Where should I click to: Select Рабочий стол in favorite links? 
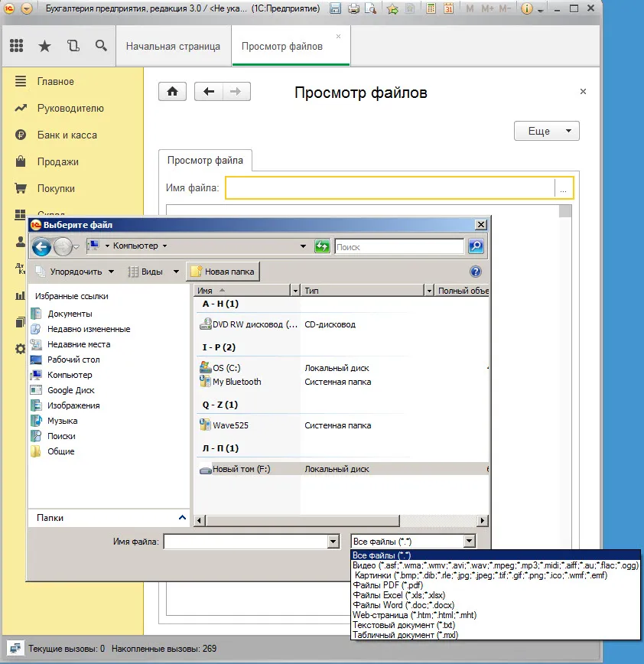click(73, 360)
